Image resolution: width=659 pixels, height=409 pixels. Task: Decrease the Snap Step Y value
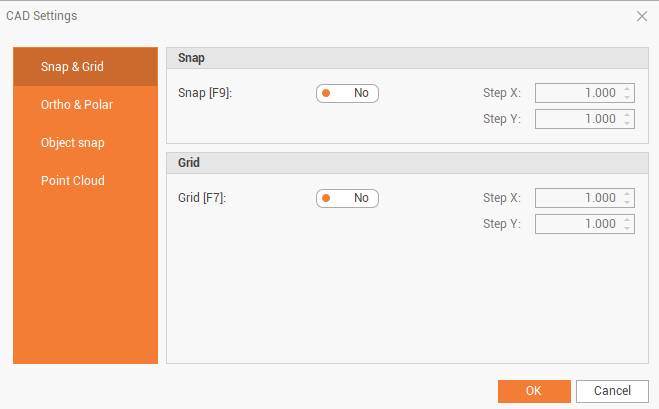(x=627, y=124)
